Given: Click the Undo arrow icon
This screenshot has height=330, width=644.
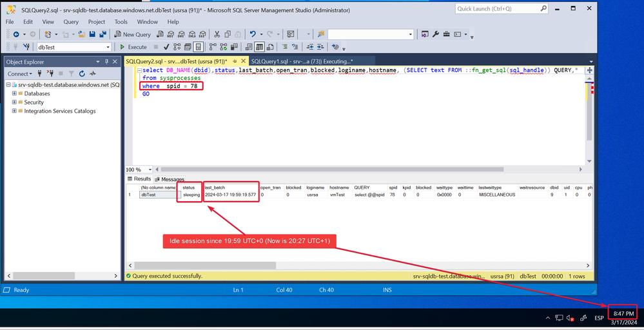Looking at the screenshot, I should pos(253,34).
